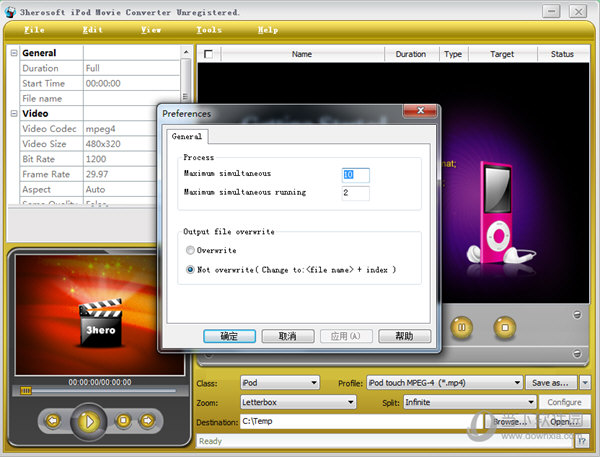Close the Preferences dialog
The image size is (600, 457).
(x=420, y=110)
